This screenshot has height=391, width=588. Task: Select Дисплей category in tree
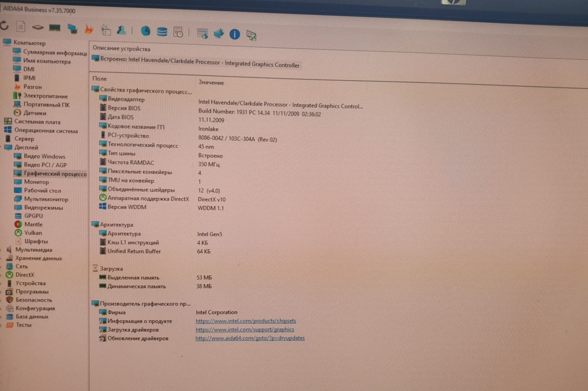tap(21, 147)
